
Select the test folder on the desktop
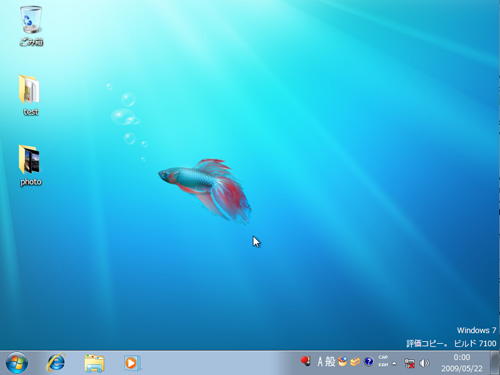pyautogui.click(x=30, y=95)
